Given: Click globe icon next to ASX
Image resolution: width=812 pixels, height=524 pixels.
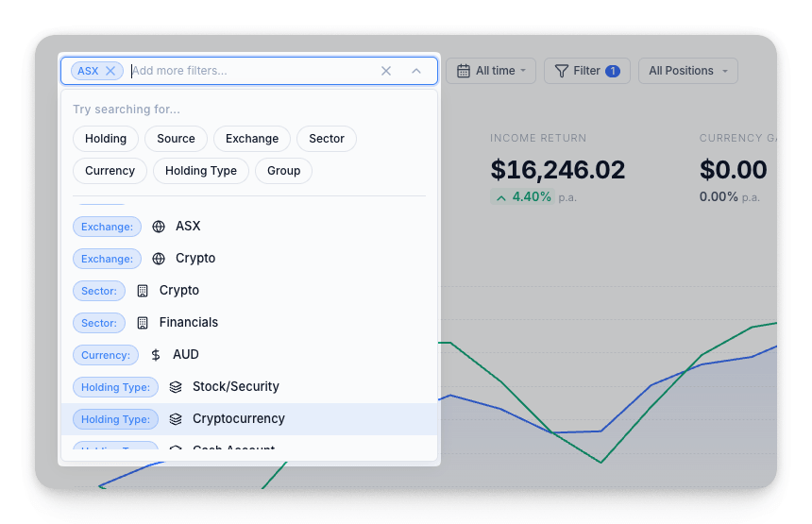Looking at the screenshot, I should coord(159,227).
